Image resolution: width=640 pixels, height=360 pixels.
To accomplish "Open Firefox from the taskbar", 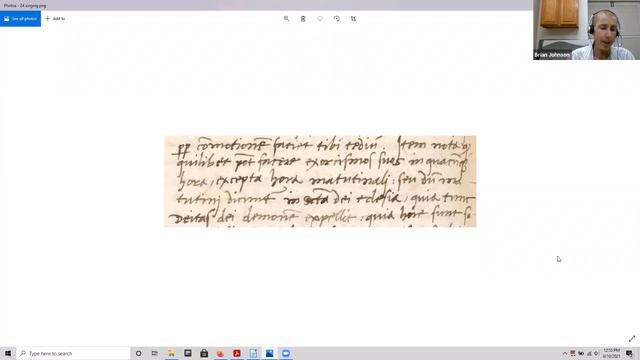I will coord(220,353).
